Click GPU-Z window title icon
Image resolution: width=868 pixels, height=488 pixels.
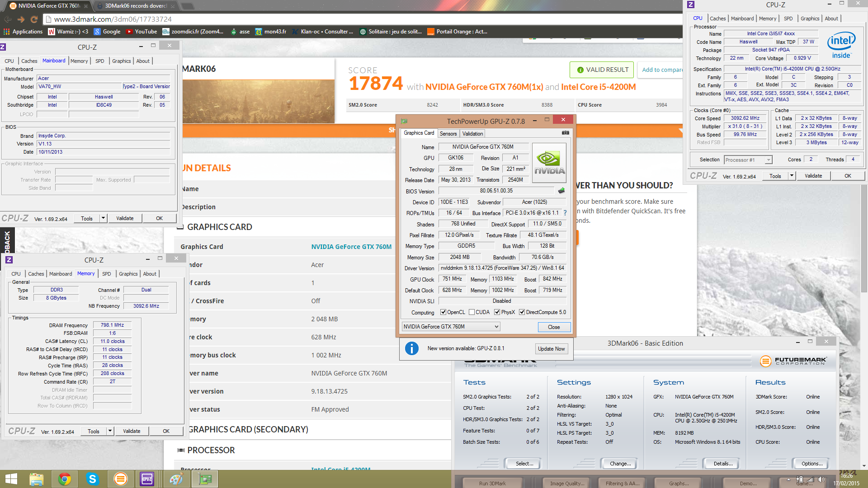404,121
